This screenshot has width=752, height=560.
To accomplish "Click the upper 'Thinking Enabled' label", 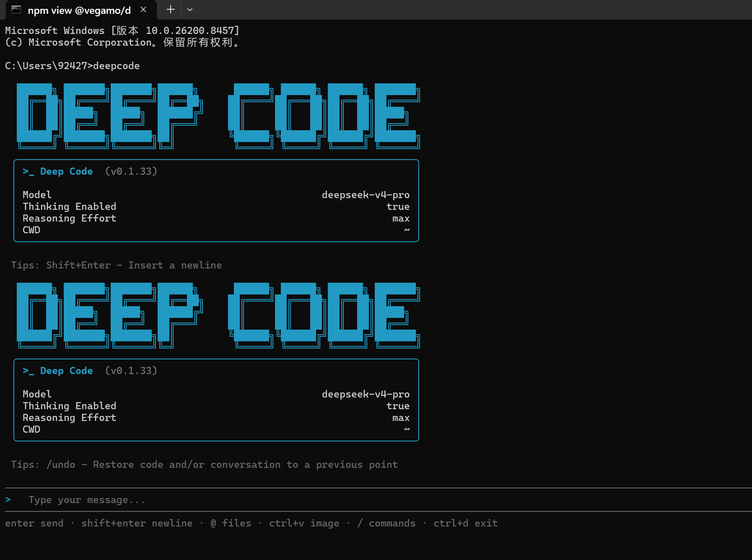I will point(69,206).
